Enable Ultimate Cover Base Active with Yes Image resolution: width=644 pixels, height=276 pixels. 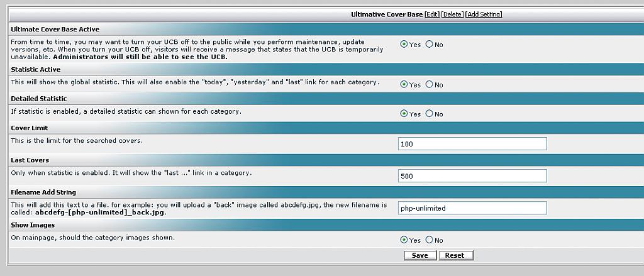tap(404, 45)
